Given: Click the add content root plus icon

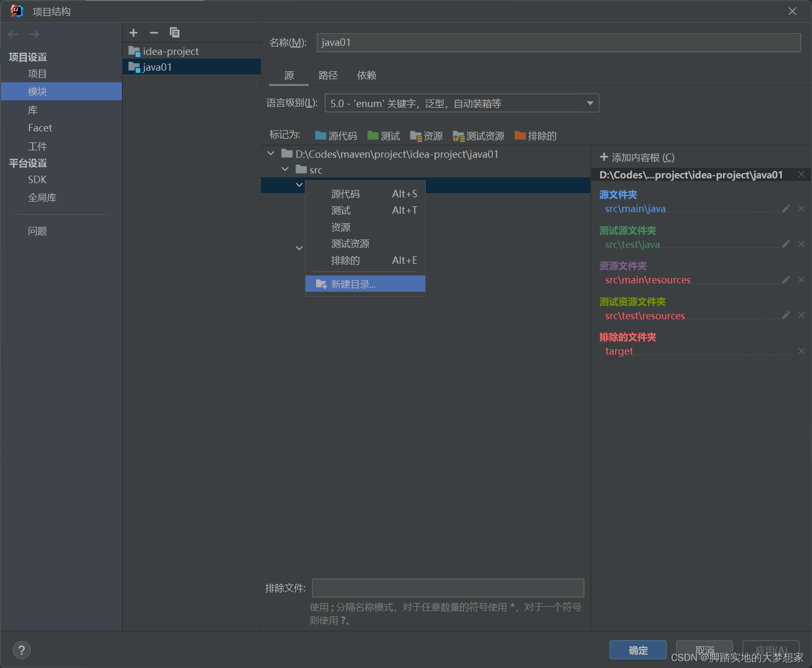Looking at the screenshot, I should tap(604, 157).
